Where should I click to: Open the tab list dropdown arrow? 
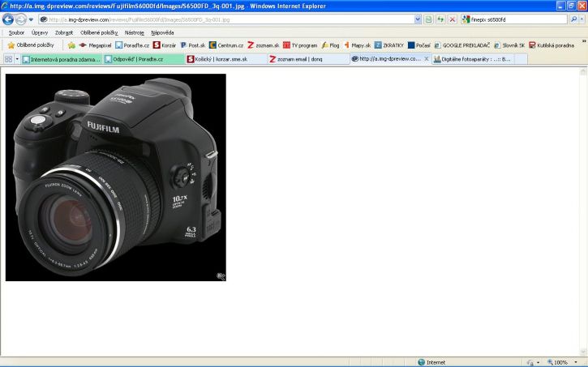point(17,59)
